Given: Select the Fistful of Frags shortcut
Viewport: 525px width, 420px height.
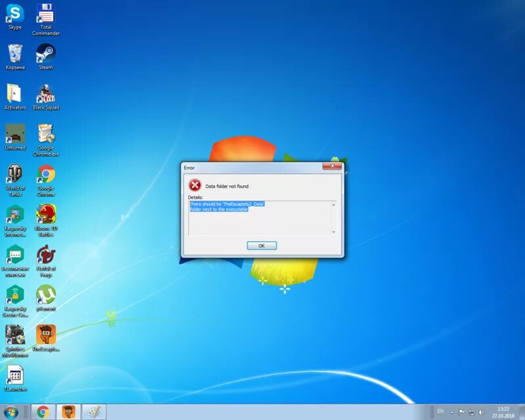Looking at the screenshot, I should tap(45, 261).
